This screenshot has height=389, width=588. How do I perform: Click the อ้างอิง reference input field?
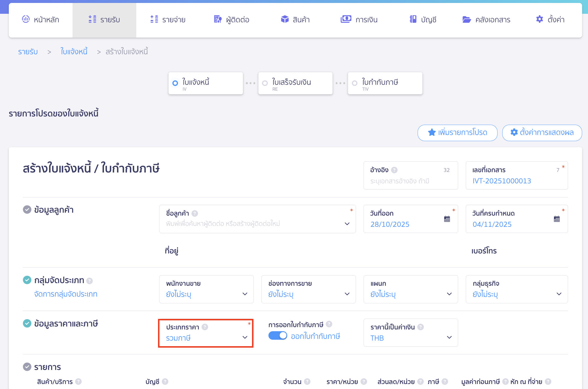[x=410, y=181]
